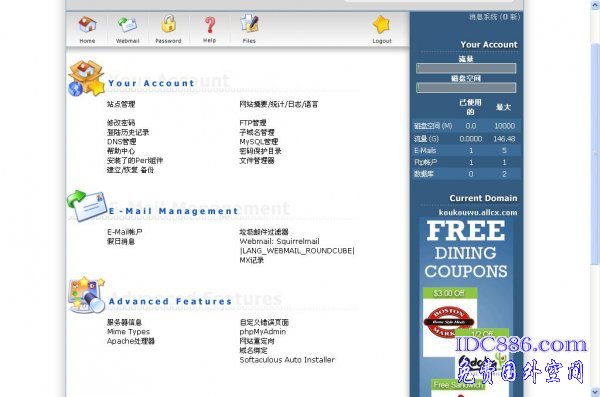Click the koukouwu.allcx.com domain link
600x397 pixels.
[478, 212]
